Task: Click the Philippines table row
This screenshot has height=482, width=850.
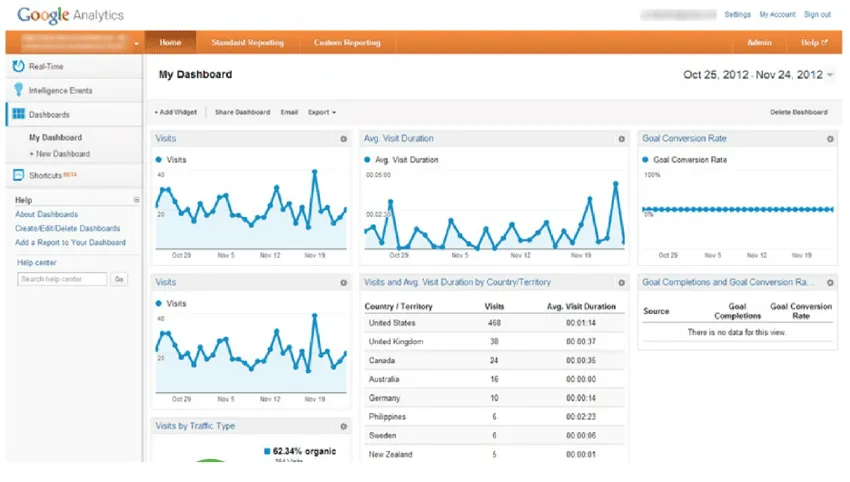Action: click(494, 417)
